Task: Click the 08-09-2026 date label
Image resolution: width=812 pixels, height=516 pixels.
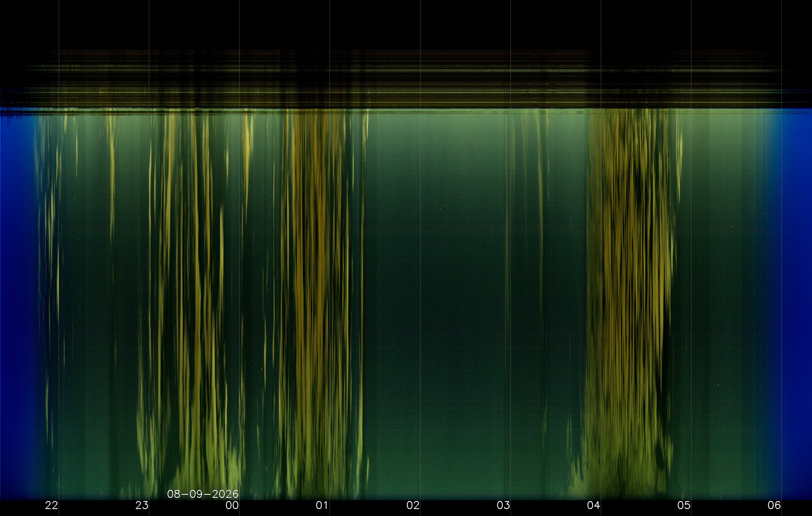Action: tap(203, 494)
